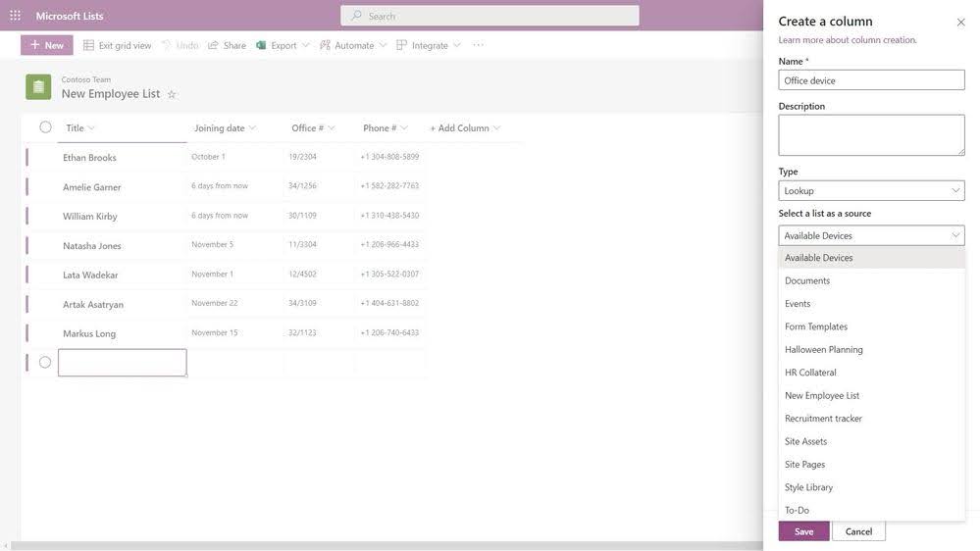
Task: Click the Description text area
Action: tap(871, 135)
